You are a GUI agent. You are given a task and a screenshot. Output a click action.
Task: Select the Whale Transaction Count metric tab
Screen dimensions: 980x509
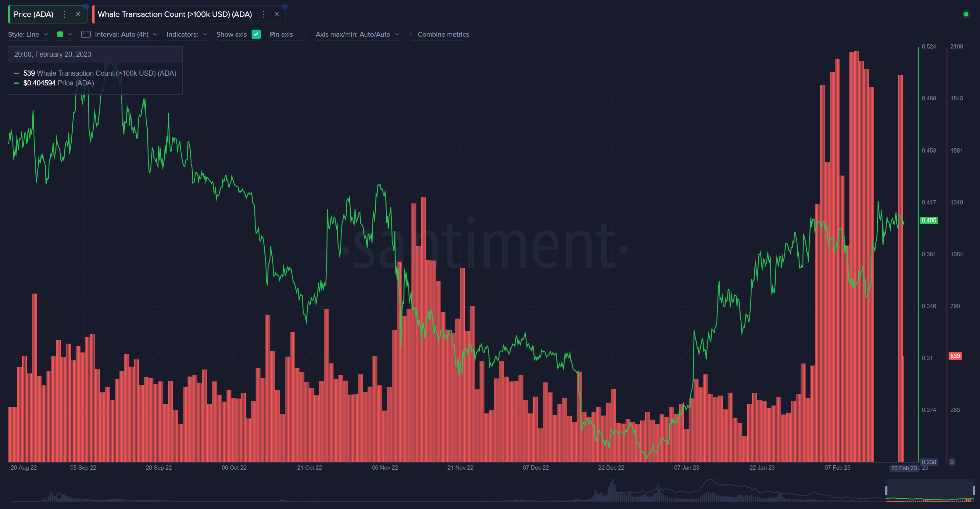[175, 14]
